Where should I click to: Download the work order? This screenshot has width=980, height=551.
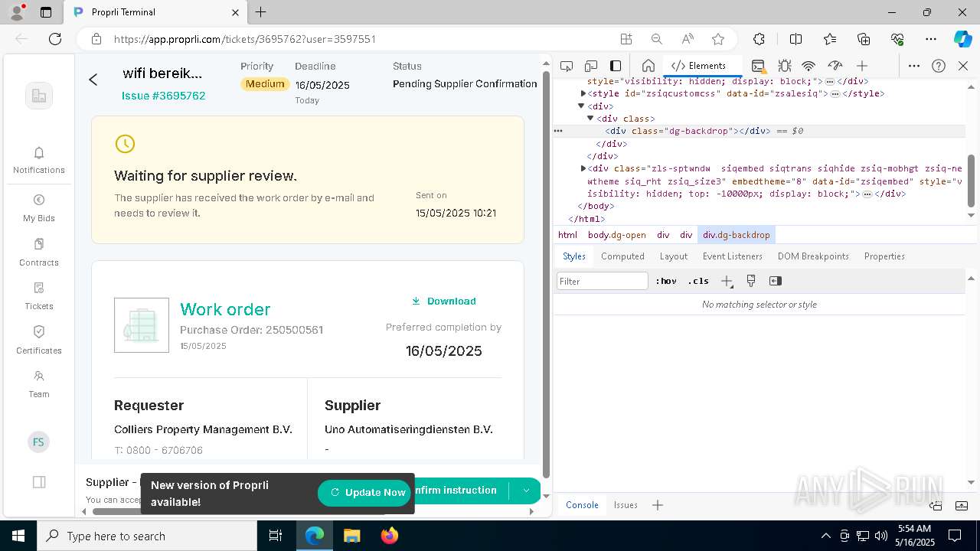[x=443, y=301]
